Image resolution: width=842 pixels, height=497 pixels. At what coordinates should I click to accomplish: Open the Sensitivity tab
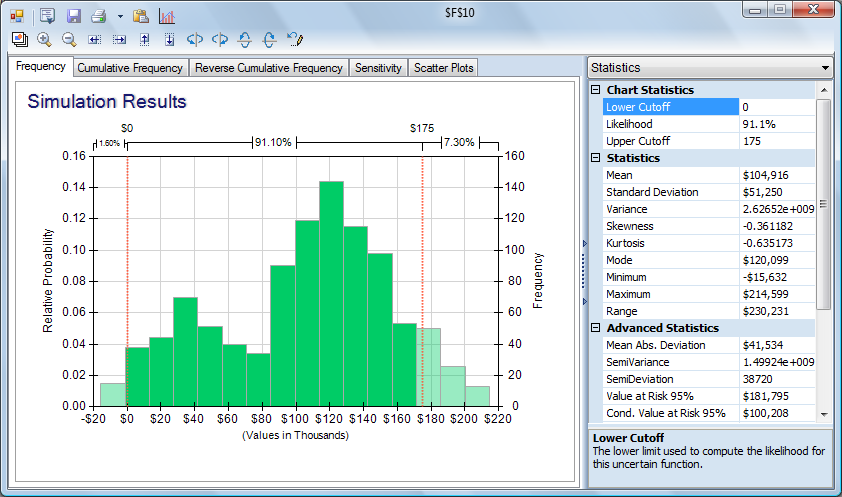click(x=379, y=68)
